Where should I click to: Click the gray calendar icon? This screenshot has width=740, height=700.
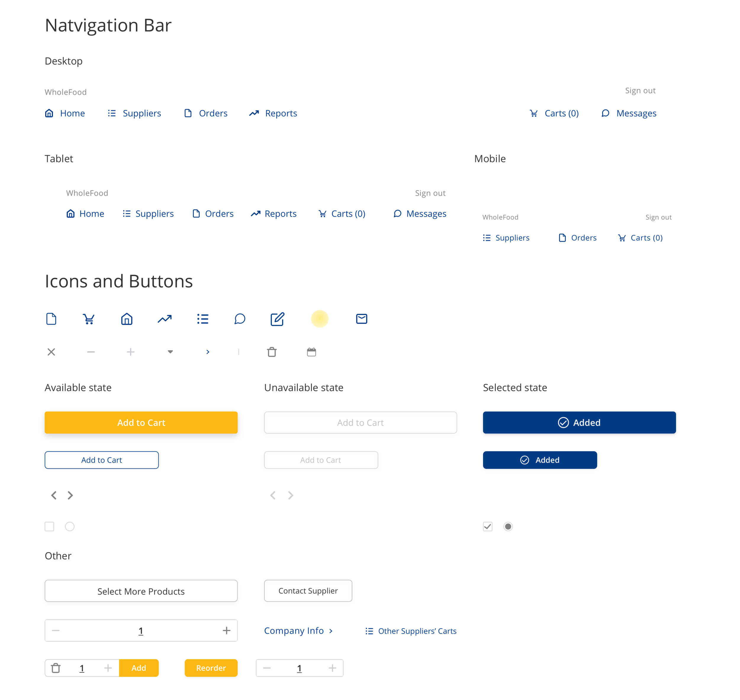(x=311, y=352)
